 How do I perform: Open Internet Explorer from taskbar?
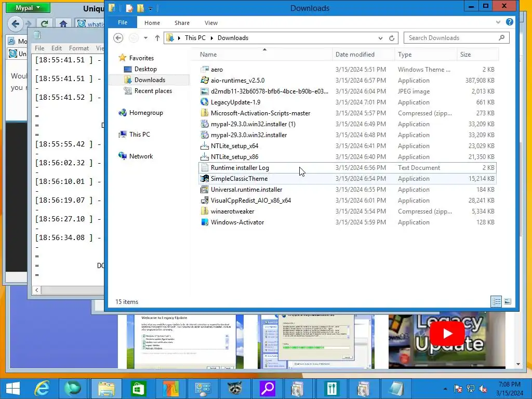coord(42,389)
